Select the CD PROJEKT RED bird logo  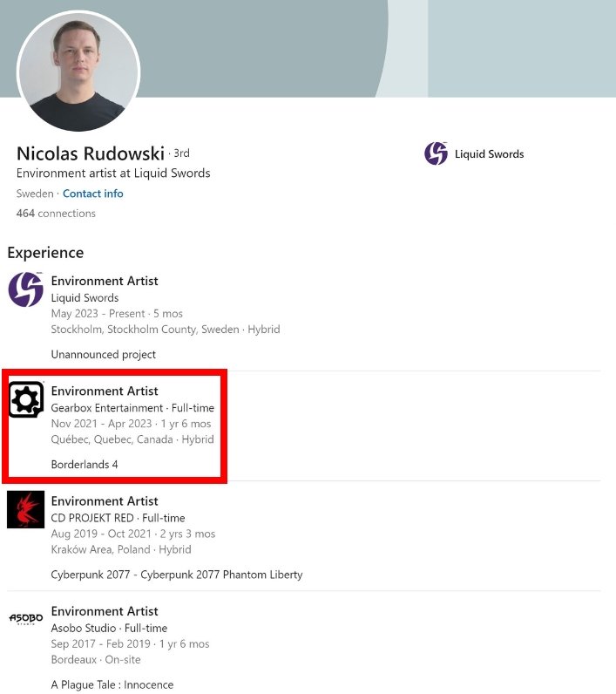tap(26, 509)
